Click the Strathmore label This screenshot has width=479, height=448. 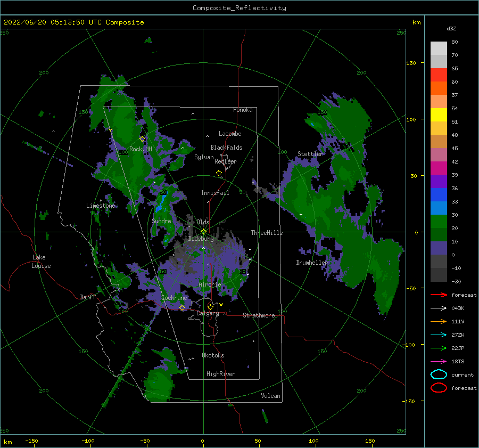pyautogui.click(x=259, y=315)
